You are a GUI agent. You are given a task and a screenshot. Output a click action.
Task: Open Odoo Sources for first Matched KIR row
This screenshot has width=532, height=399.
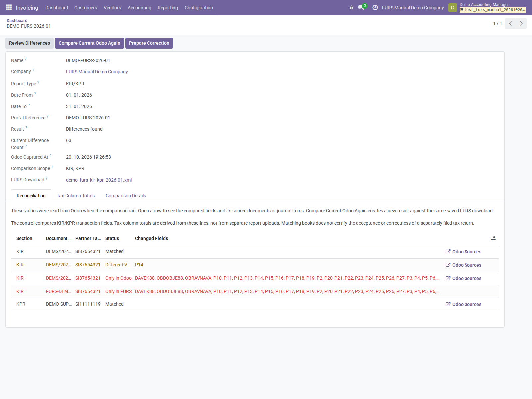click(x=464, y=252)
